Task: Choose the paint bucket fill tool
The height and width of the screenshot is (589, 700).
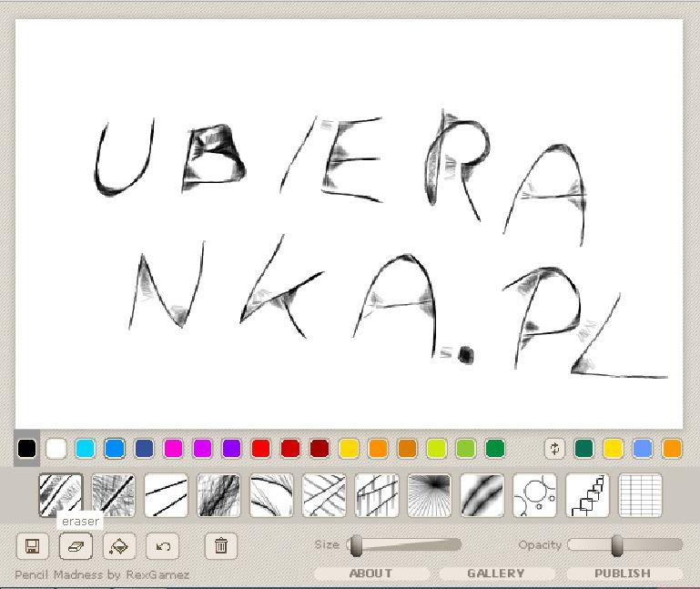Action: [x=119, y=546]
